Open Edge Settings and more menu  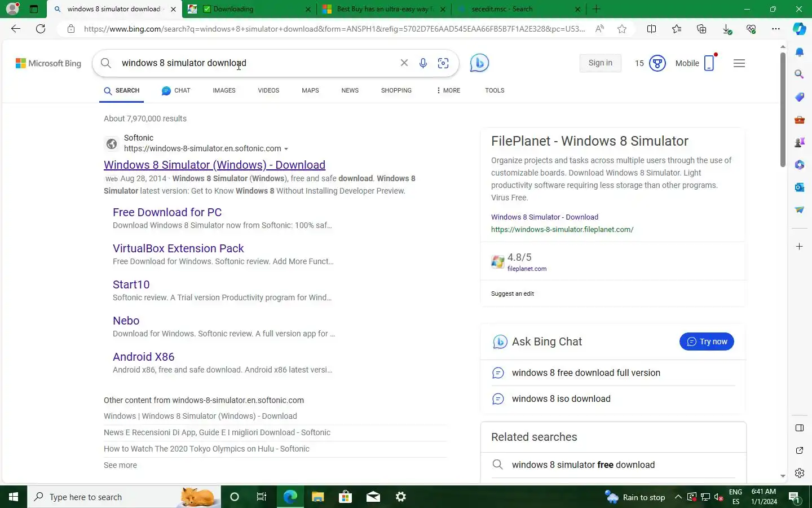[776, 29]
